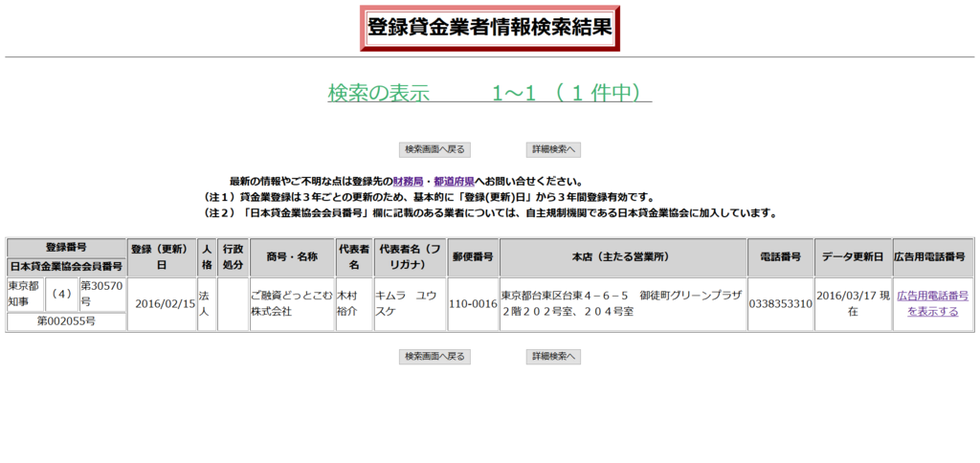The image size is (980, 463).
Task: Select the 人格 column header
Action: click(207, 257)
